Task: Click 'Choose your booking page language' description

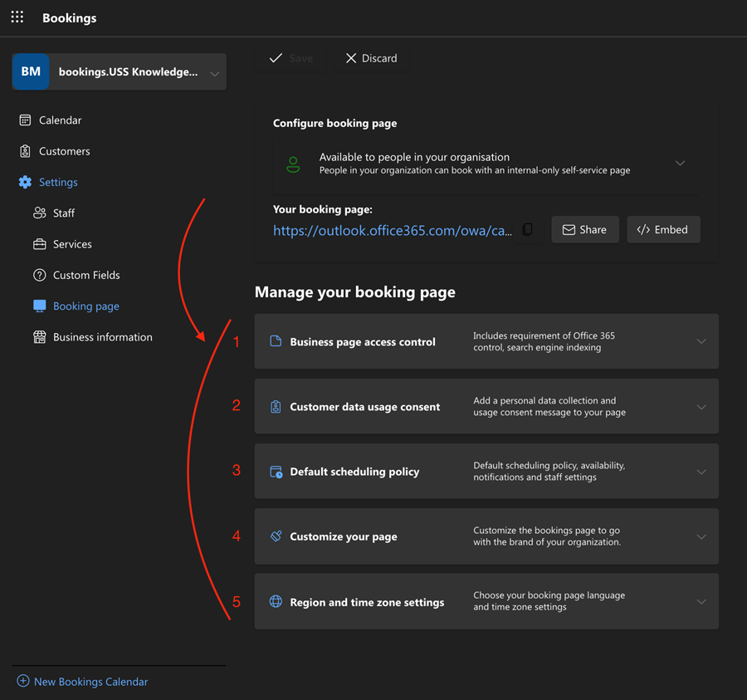Action: (549, 601)
